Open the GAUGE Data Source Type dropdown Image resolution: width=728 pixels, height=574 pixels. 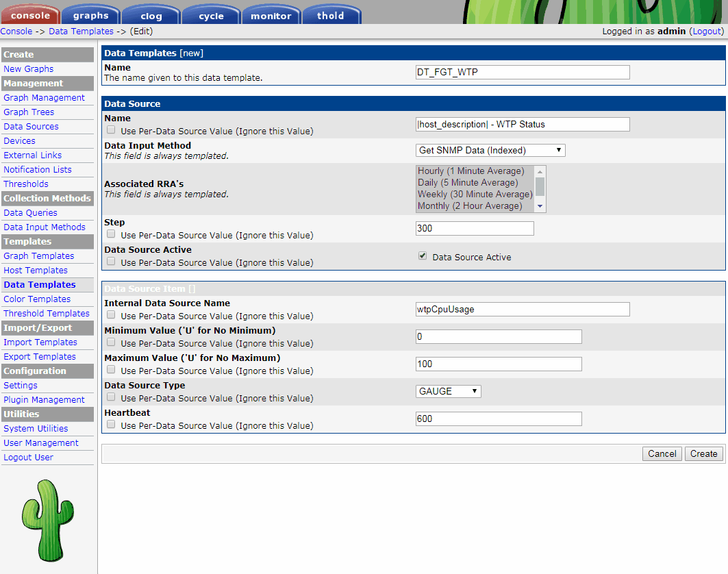click(448, 390)
